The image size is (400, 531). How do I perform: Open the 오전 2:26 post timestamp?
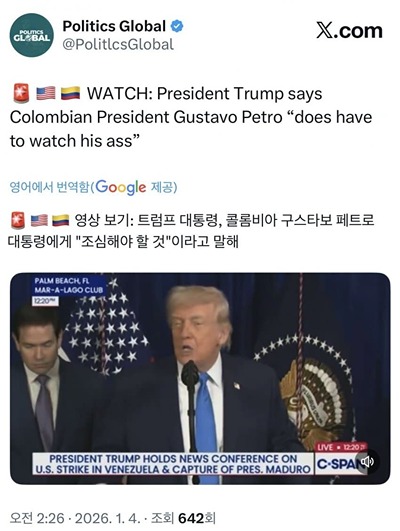(37, 518)
